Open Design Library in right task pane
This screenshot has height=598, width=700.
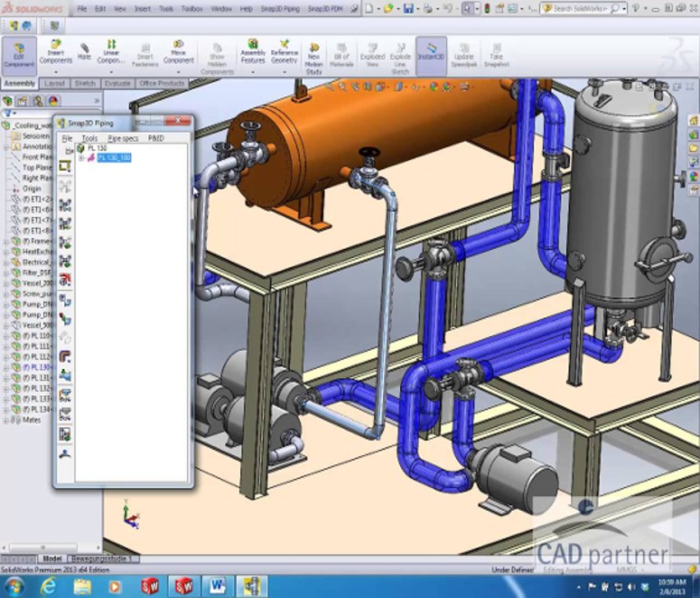(693, 134)
